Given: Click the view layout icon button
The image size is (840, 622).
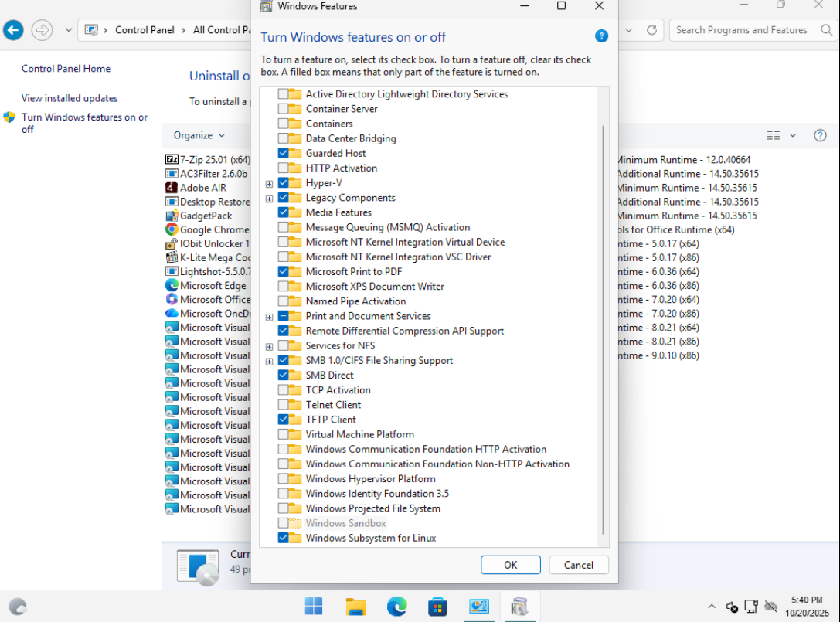Looking at the screenshot, I should pyautogui.click(x=773, y=135).
